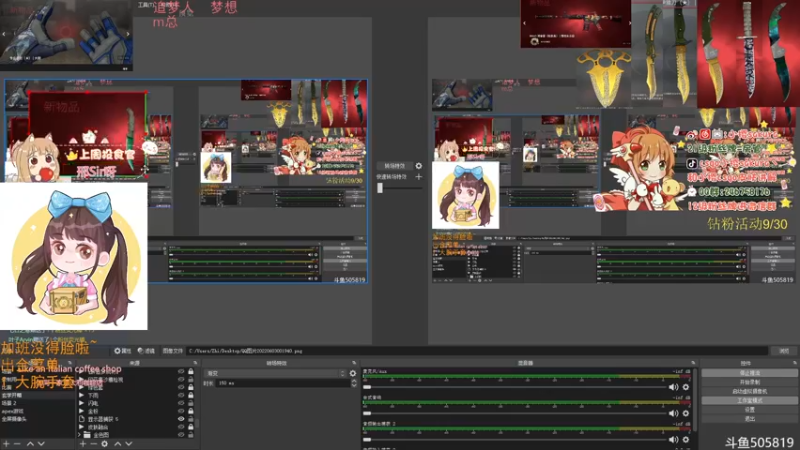The height and width of the screenshot is (450, 800).
Task: Switch to the 场景 2 scene
Action: [x=37, y=403]
